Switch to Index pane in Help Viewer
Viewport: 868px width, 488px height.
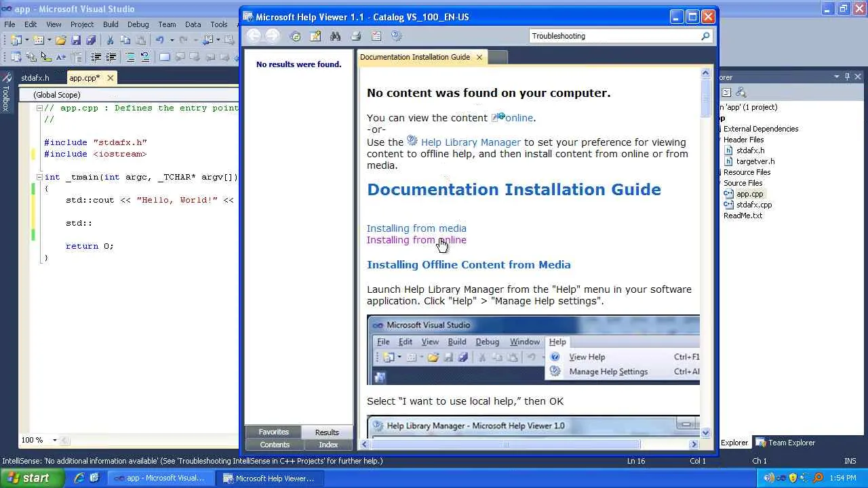pos(329,445)
